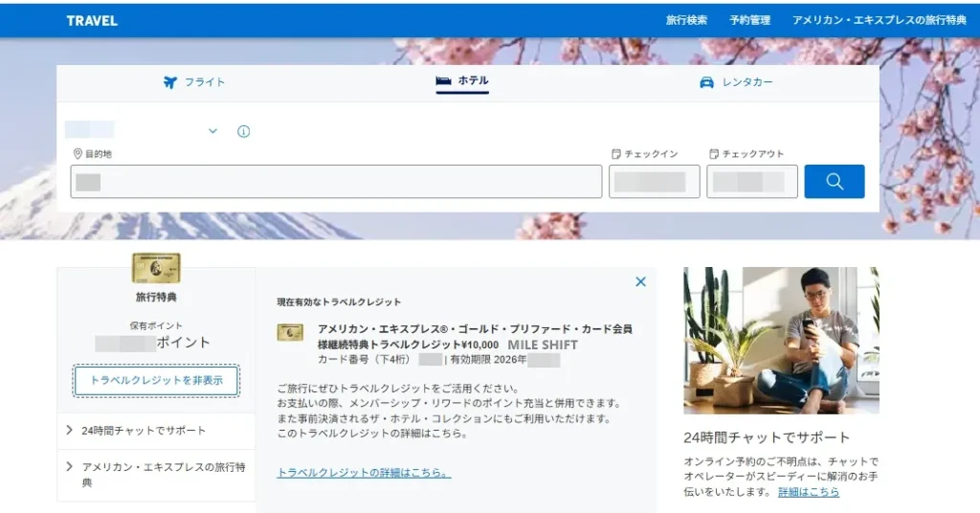Switch to the レンタカー tab
This screenshot has height=513, width=980.
click(x=736, y=82)
